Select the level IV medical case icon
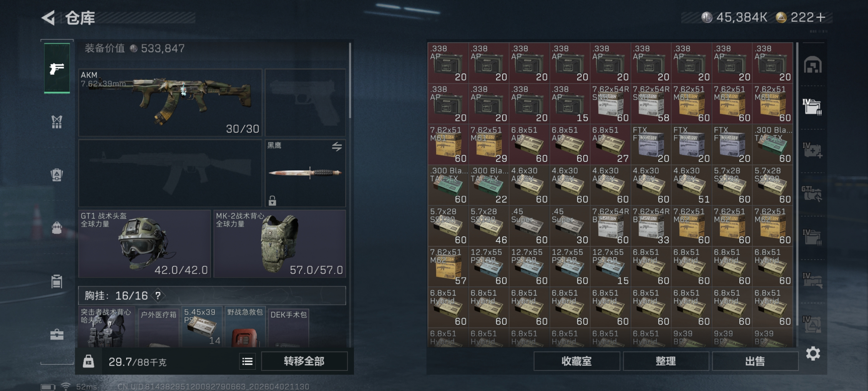The image size is (868, 391). (x=812, y=150)
